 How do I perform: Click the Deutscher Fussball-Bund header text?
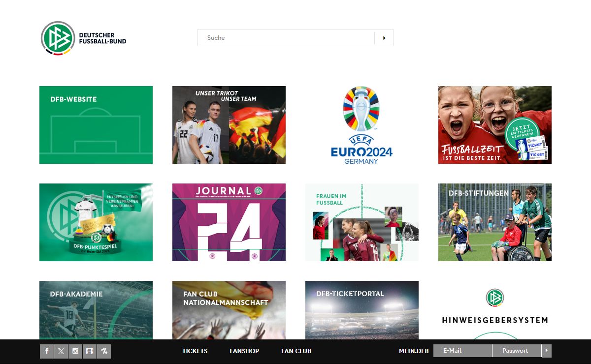[x=102, y=38]
